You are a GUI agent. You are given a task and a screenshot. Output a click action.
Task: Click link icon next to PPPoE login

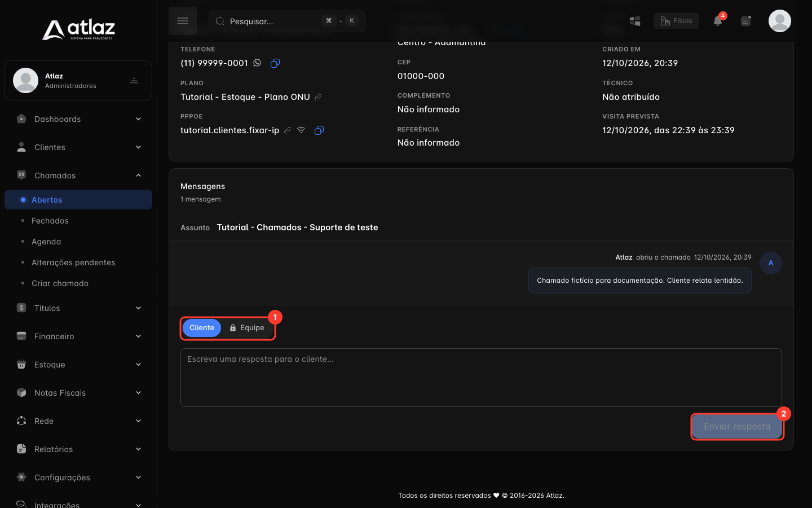coord(288,130)
